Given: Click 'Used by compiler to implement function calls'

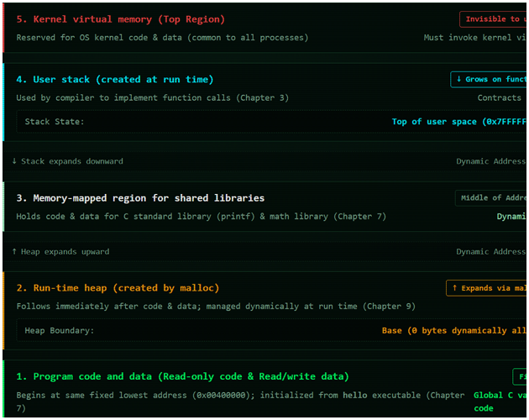Looking at the screenshot, I should click(x=123, y=98).
